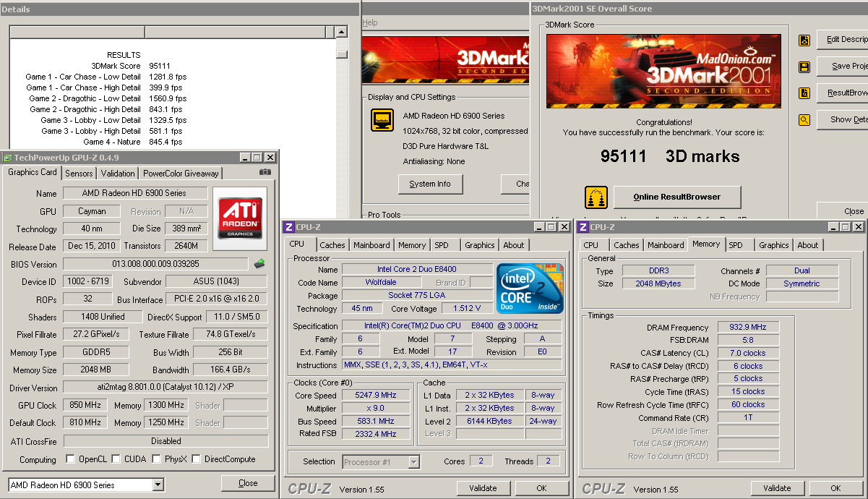868x499 pixels.
Task: Click the yellow Online ResultBrowser icon
Action: point(595,197)
